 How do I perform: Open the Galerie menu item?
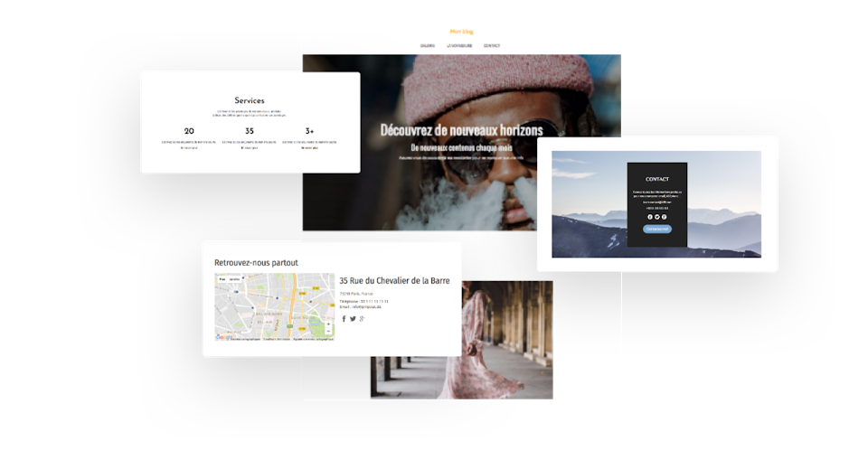pos(428,46)
